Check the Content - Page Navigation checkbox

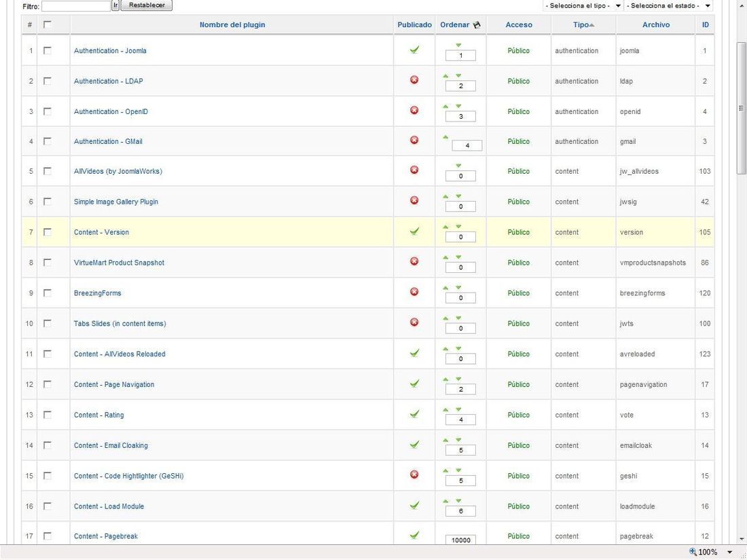(47, 384)
